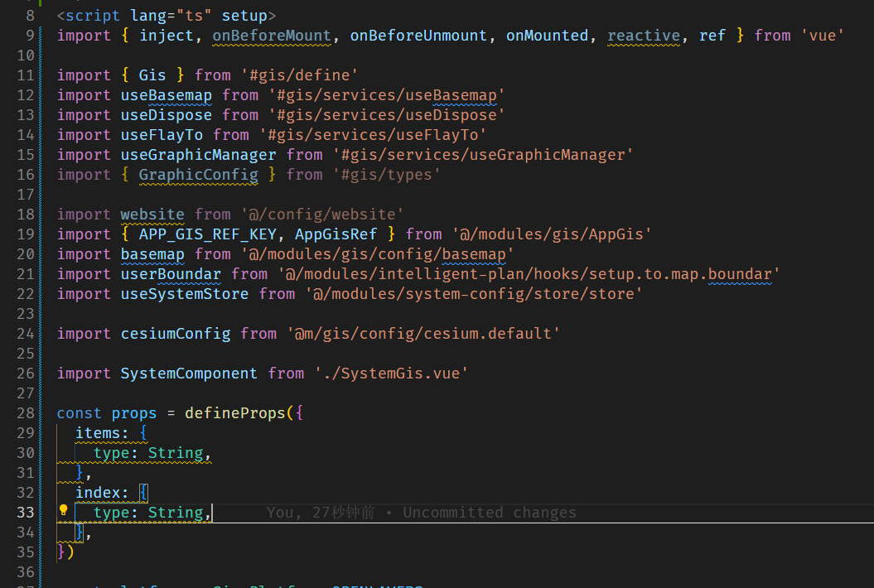Click the 'defineProps' function call
The image size is (874, 588).
coord(235,413)
